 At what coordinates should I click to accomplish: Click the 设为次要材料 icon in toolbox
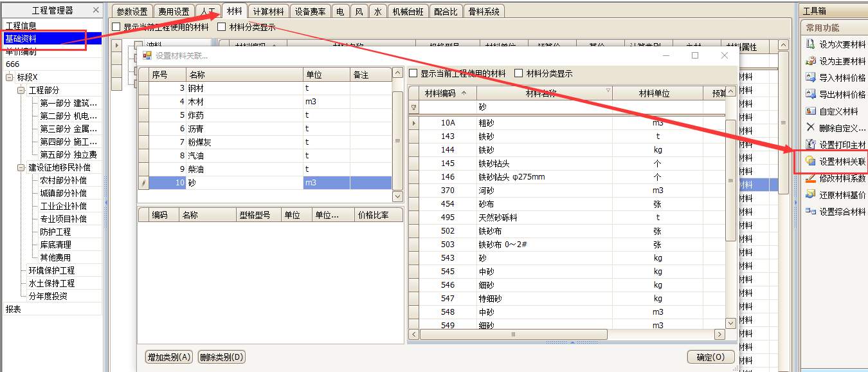pyautogui.click(x=811, y=44)
